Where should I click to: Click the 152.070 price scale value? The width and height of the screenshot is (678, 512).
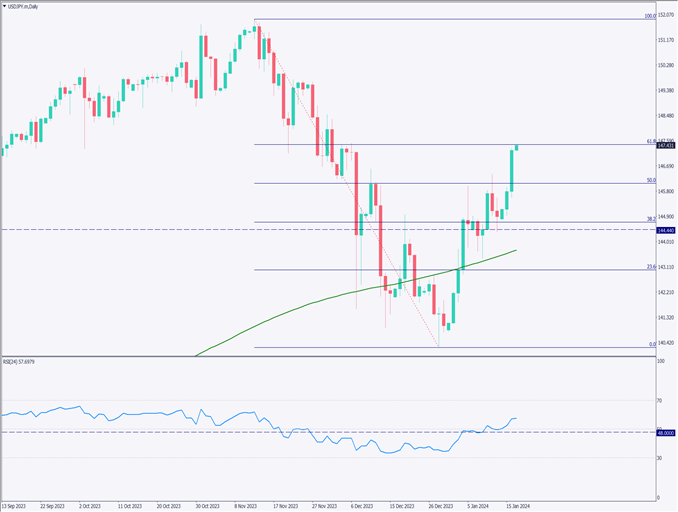[x=665, y=15]
